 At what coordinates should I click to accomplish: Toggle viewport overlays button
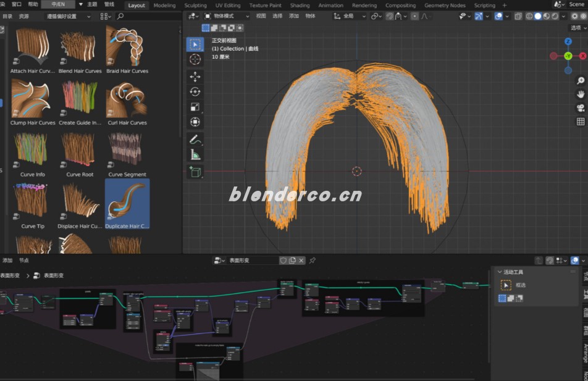point(498,16)
